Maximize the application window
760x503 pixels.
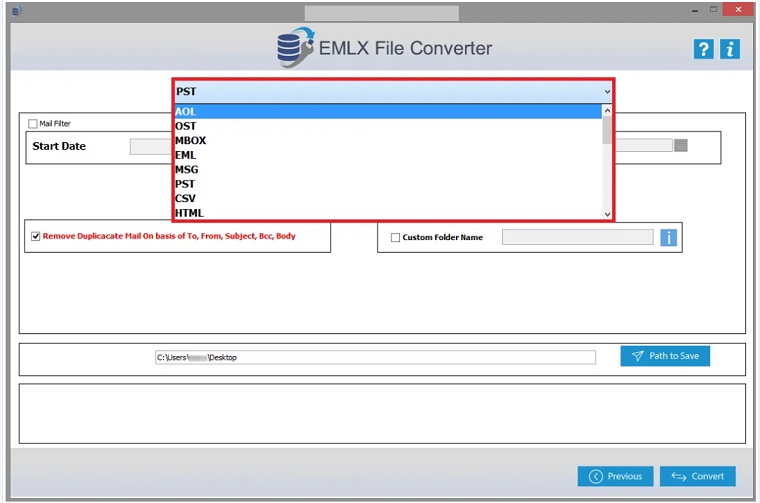coord(713,10)
